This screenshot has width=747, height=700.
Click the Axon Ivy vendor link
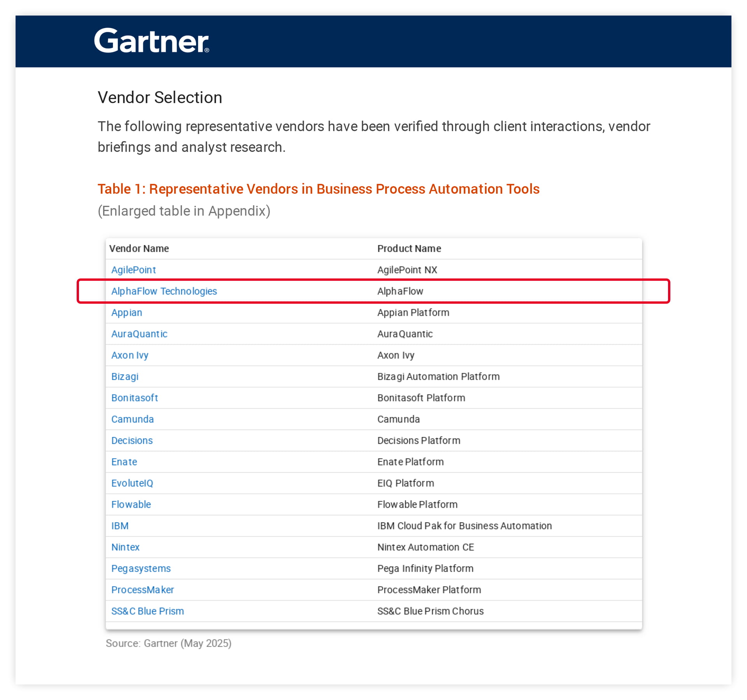pos(130,355)
